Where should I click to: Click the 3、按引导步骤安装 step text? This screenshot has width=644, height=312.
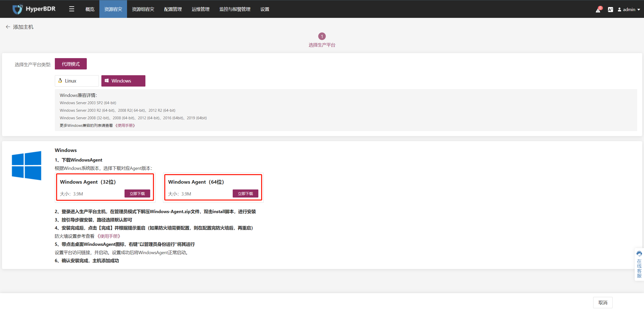(x=93, y=220)
